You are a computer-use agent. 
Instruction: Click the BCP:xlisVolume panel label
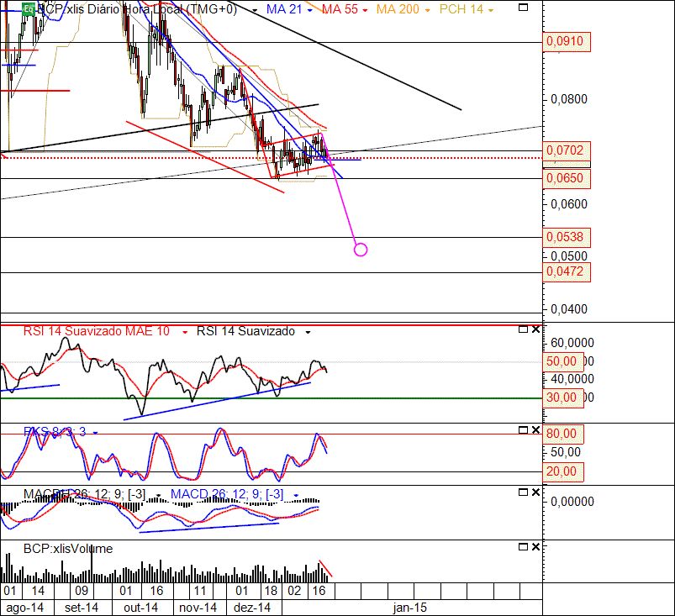click(x=68, y=549)
